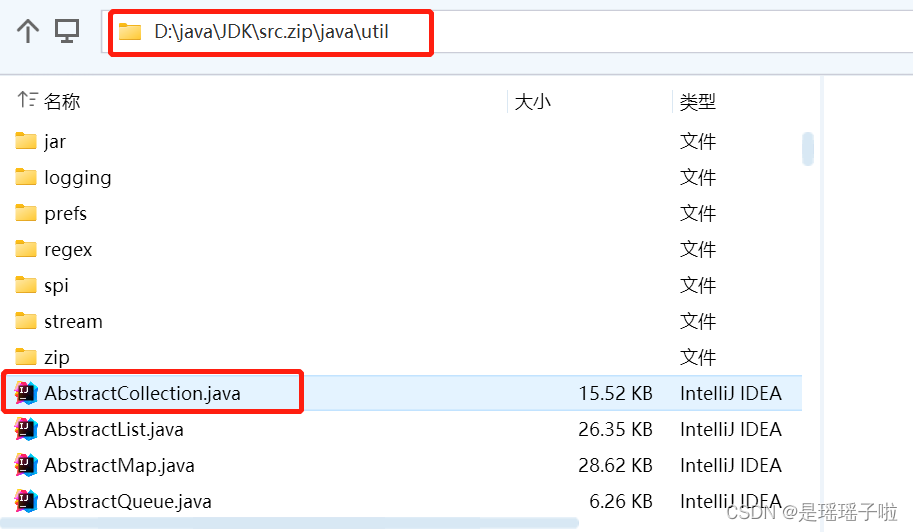This screenshot has width=913, height=532.
Task: Click the IntelliJ icon of AbstractList.java
Action: click(26, 429)
